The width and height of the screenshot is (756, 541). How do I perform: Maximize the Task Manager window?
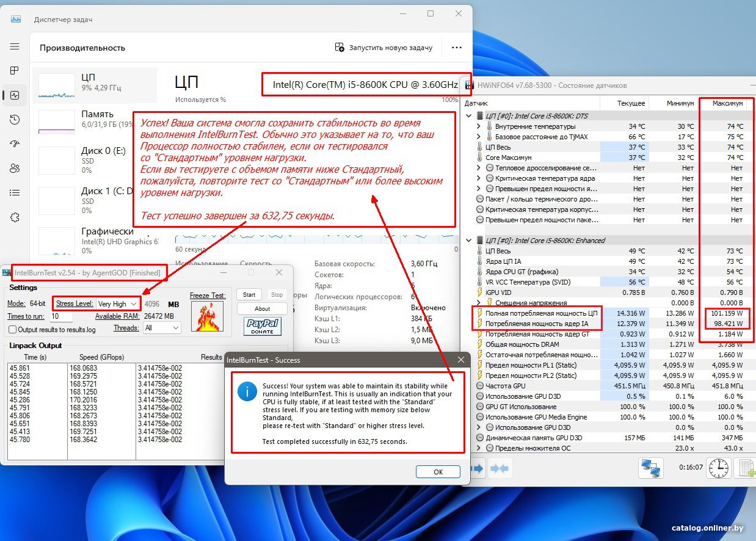pos(431,13)
